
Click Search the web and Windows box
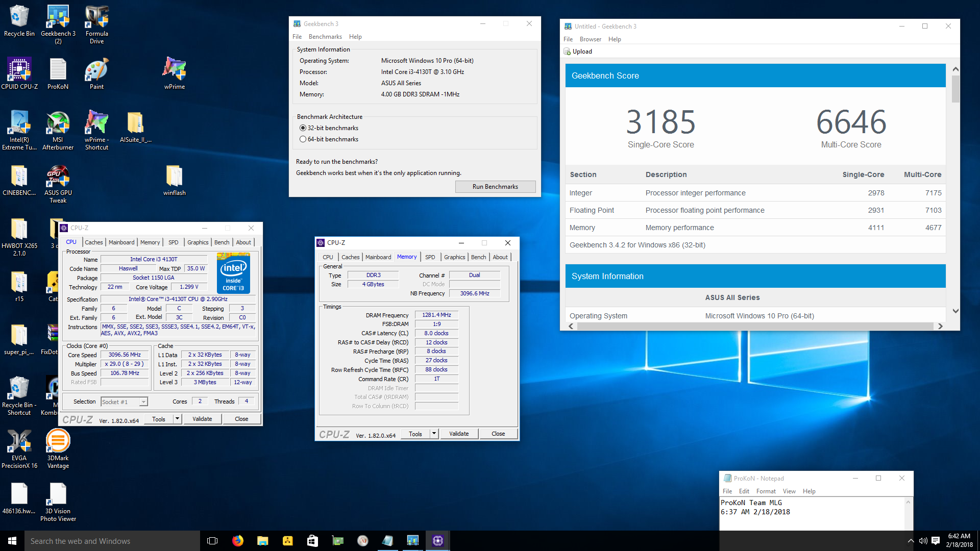coord(112,541)
